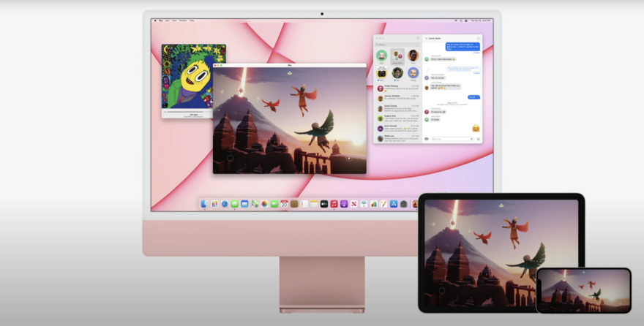Open the App Store from the Dock

(x=394, y=204)
